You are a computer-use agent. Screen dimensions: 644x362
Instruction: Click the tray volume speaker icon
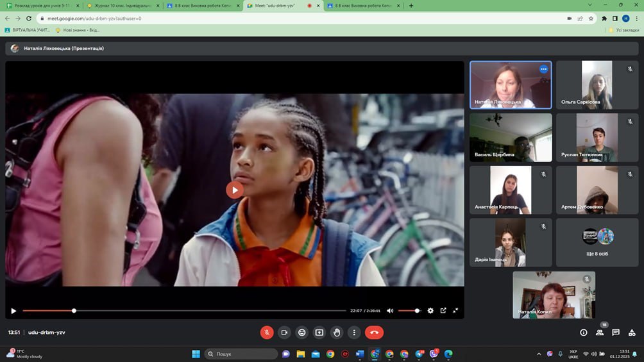point(594,354)
